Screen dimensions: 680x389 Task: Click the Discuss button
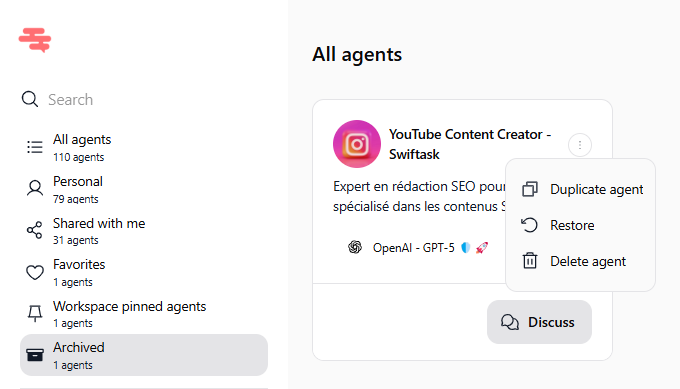click(539, 322)
